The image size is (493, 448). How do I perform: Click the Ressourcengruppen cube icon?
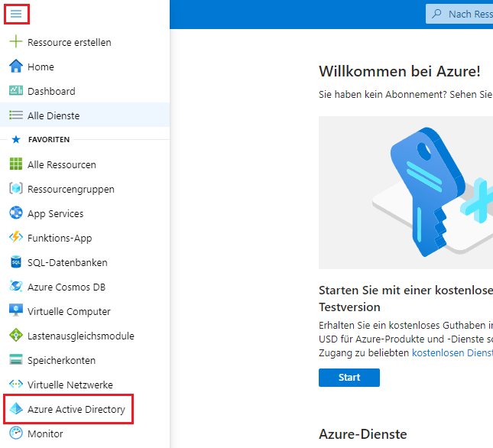[16, 189]
